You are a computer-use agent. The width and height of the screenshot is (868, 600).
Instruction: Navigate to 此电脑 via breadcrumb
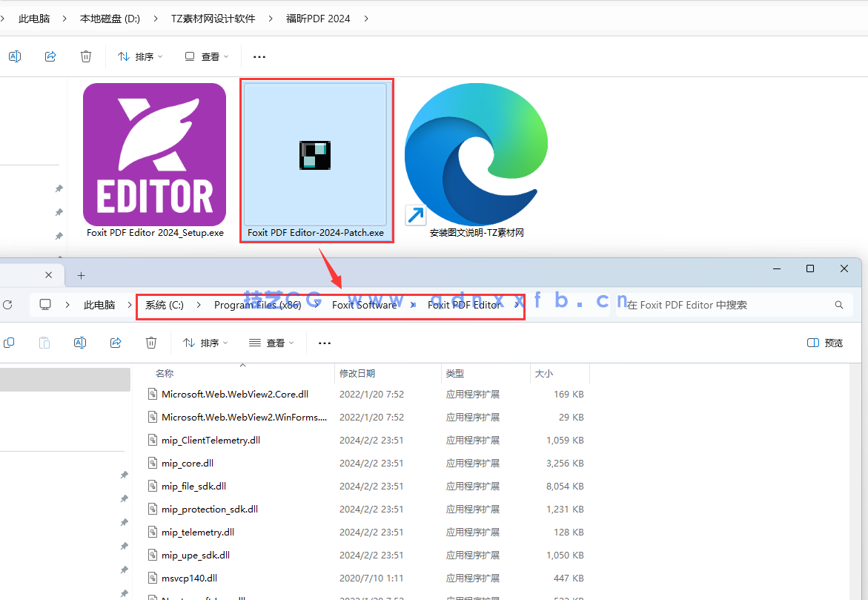point(100,305)
